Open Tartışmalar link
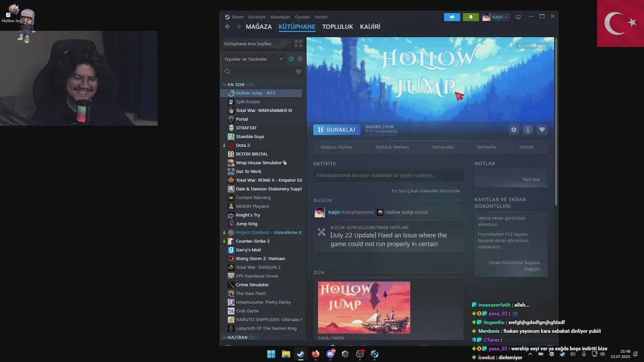 443,147
